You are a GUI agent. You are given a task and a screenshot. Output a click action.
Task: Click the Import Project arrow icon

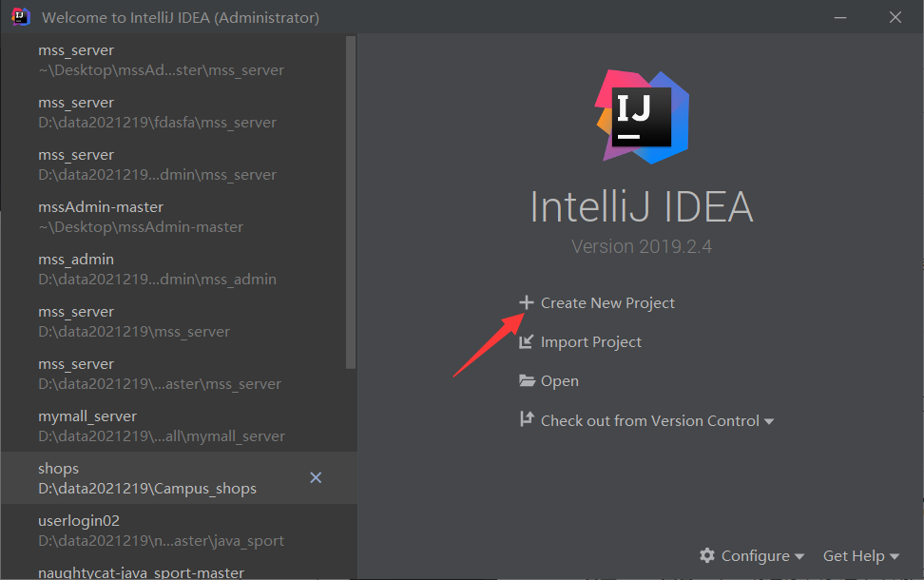[x=527, y=342]
